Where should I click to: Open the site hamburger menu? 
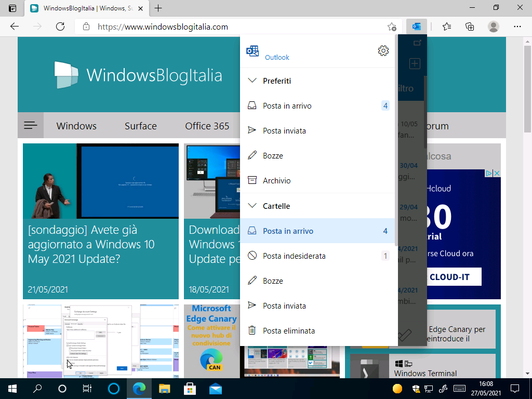31,125
